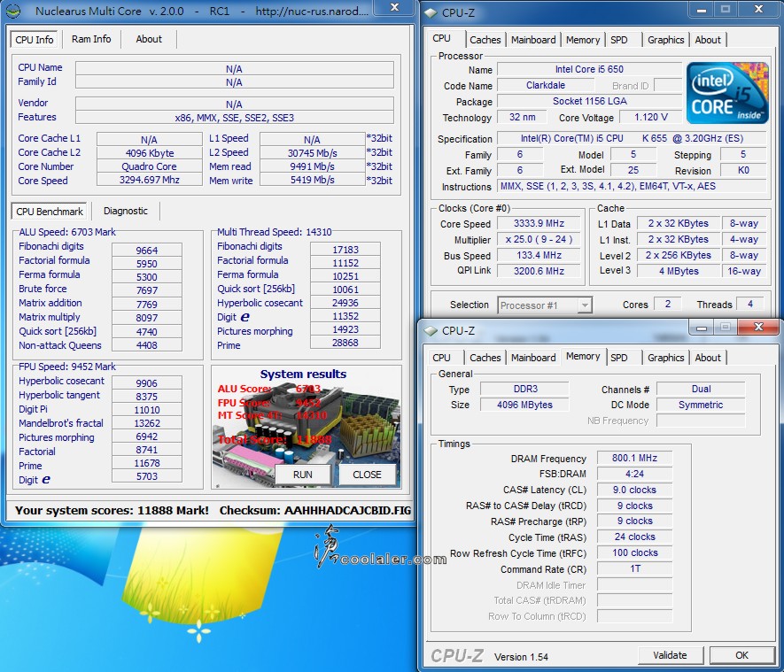Click the CPU-Z icon in the memory window title bar
The height and width of the screenshot is (672, 784).
click(431, 331)
